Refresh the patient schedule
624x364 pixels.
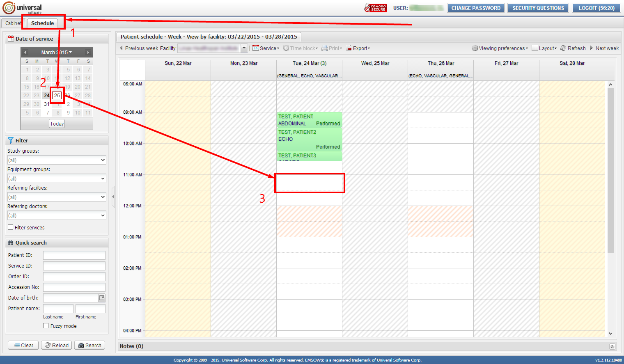pos(573,48)
